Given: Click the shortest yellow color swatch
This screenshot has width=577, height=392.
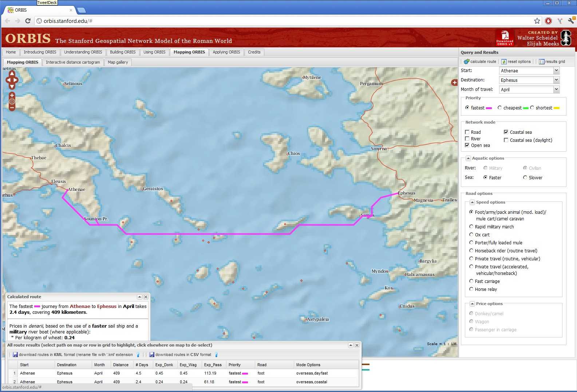Looking at the screenshot, I should coord(557,108).
